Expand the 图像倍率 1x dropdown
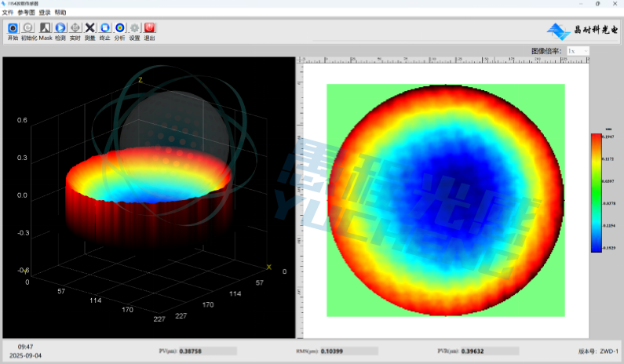 578,51
